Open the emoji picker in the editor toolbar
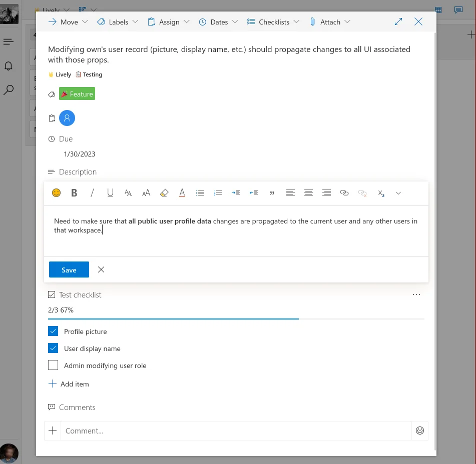The width and height of the screenshot is (476, 464). (56, 192)
